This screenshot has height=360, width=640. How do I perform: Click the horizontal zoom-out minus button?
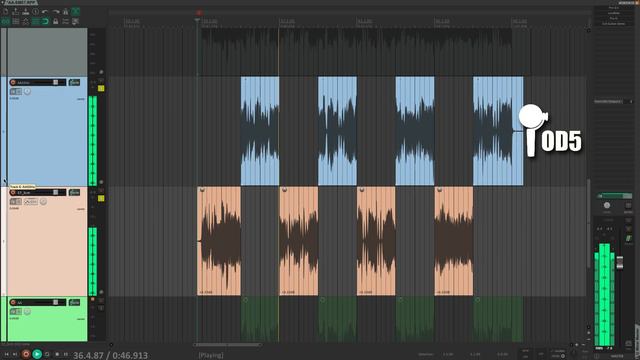tap(583, 345)
